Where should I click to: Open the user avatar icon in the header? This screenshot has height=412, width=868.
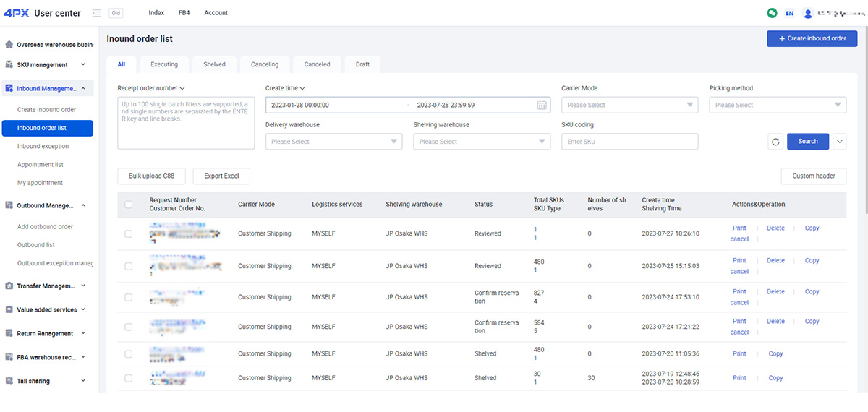tap(808, 13)
